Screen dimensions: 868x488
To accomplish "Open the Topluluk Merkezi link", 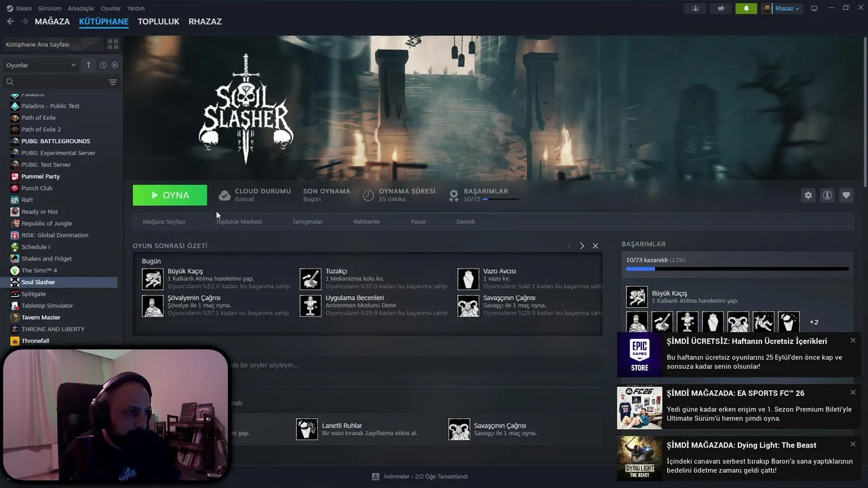I will pos(239,222).
